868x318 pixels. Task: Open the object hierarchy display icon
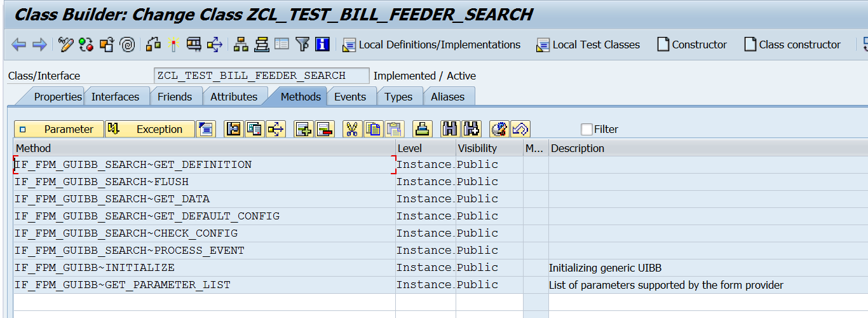pos(241,45)
